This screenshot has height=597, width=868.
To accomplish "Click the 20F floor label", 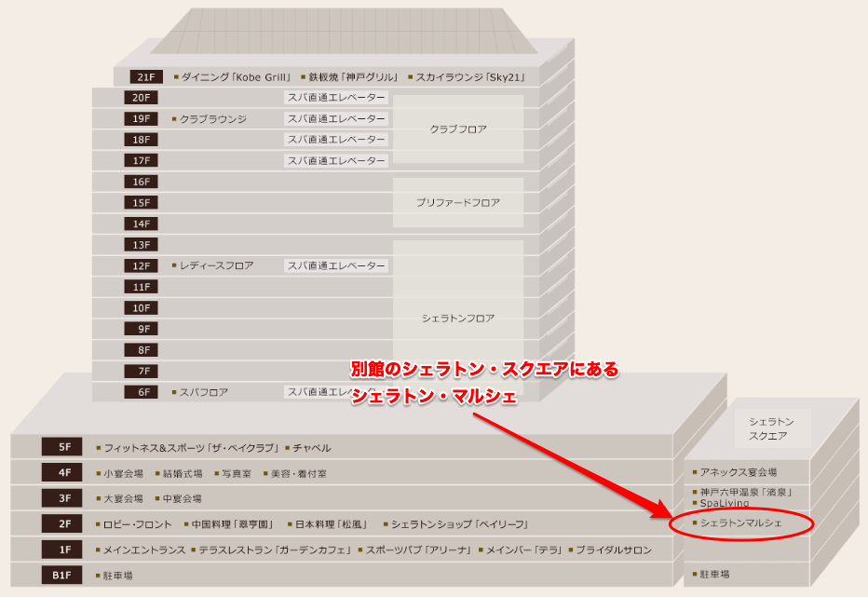I will pos(142,98).
